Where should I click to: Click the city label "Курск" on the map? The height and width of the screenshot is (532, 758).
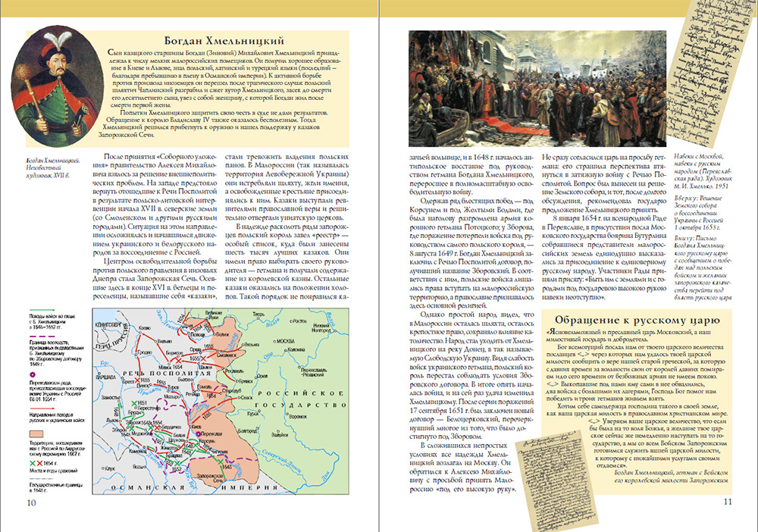coord(253,413)
